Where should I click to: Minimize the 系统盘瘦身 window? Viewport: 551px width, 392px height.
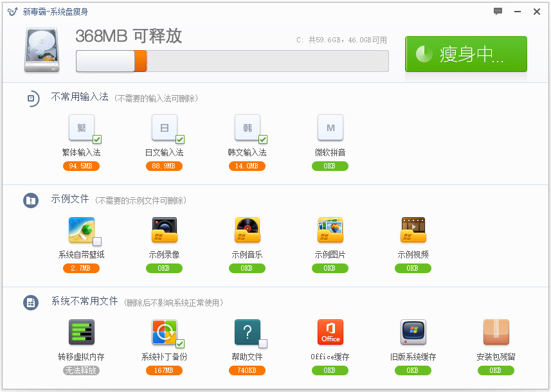(518, 12)
